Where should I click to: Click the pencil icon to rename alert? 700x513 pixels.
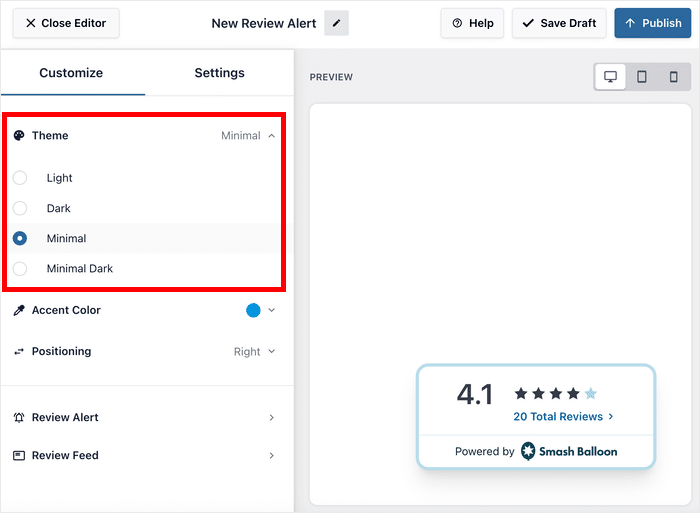pyautogui.click(x=336, y=23)
